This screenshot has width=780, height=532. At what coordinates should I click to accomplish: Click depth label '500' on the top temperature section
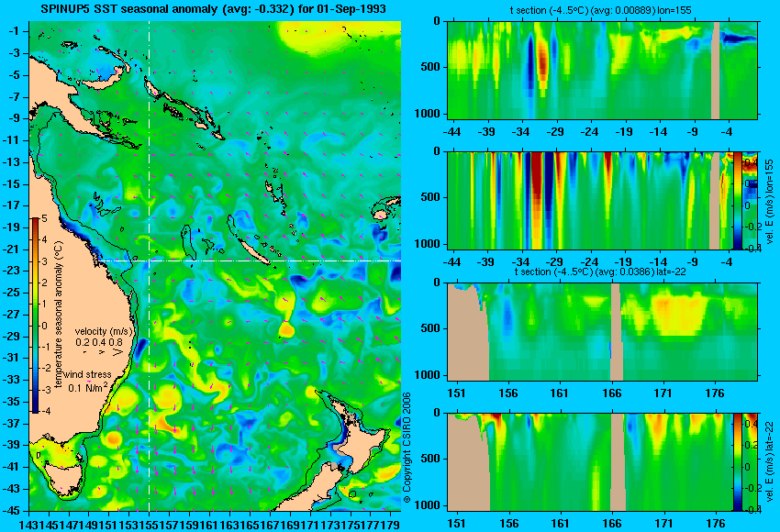430,67
